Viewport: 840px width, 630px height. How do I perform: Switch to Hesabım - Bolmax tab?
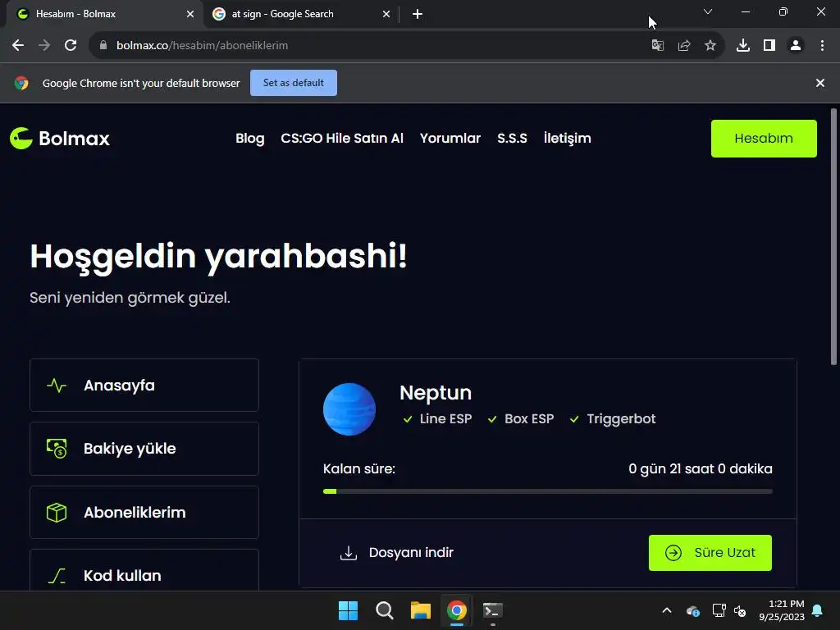click(x=104, y=14)
